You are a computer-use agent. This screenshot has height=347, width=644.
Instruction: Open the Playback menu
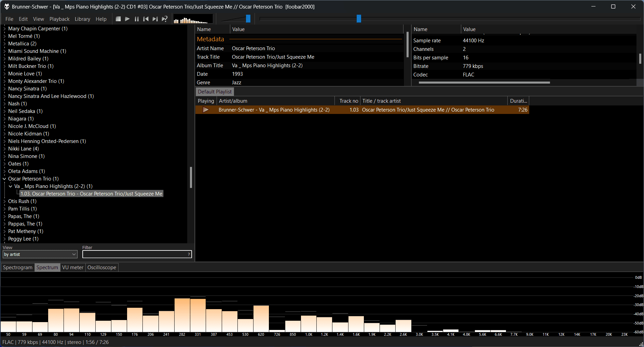click(59, 19)
